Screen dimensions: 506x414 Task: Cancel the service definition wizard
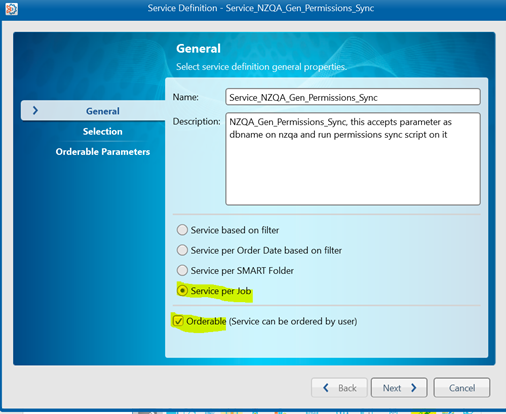click(x=462, y=388)
